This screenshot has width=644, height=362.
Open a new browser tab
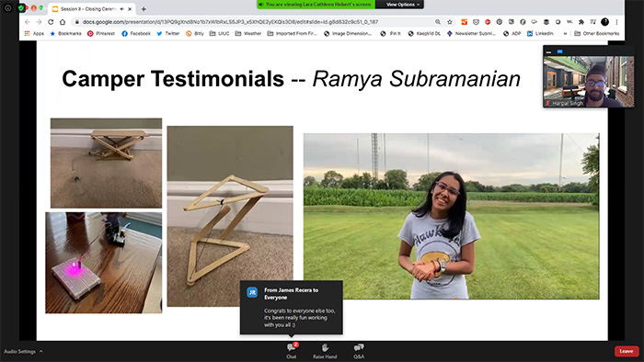pos(144,8)
